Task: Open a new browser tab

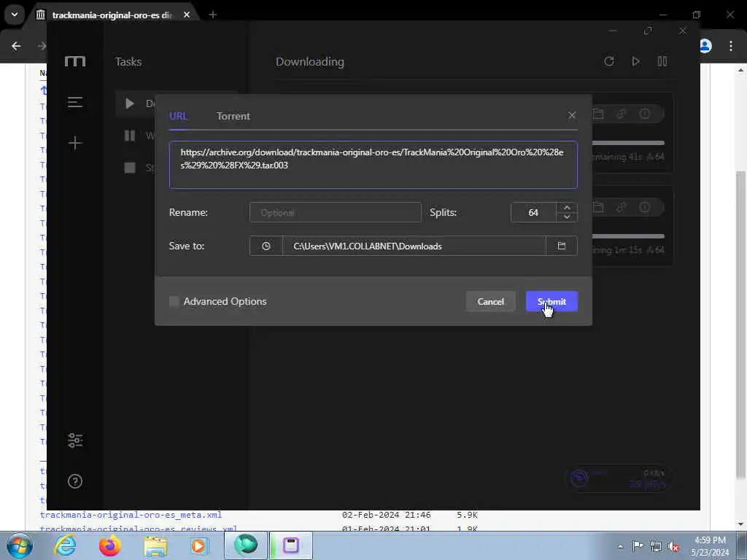Action: (213, 15)
